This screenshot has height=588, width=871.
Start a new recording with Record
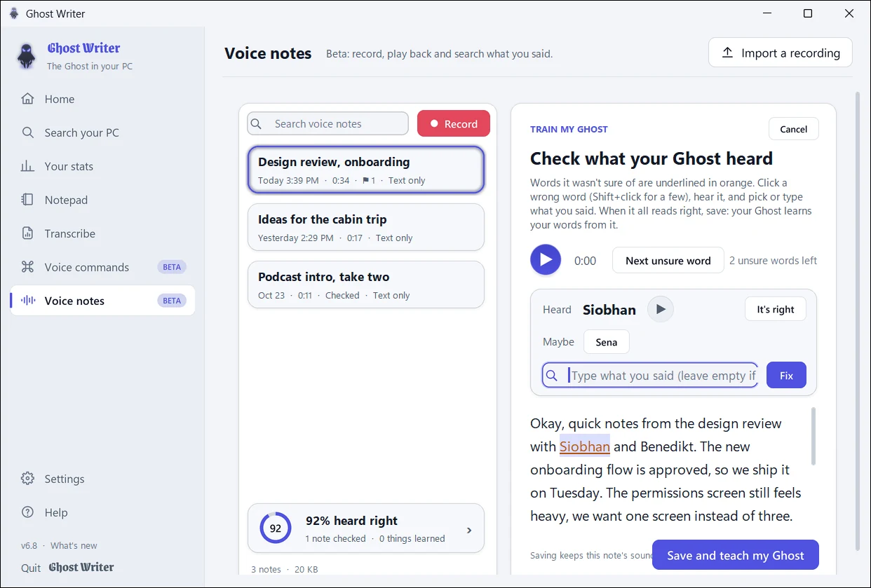pos(454,123)
